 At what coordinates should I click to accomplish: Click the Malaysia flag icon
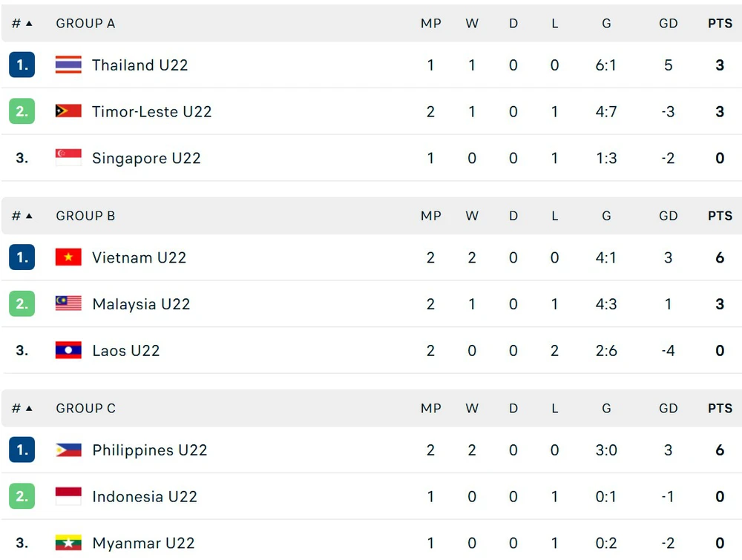(68, 304)
